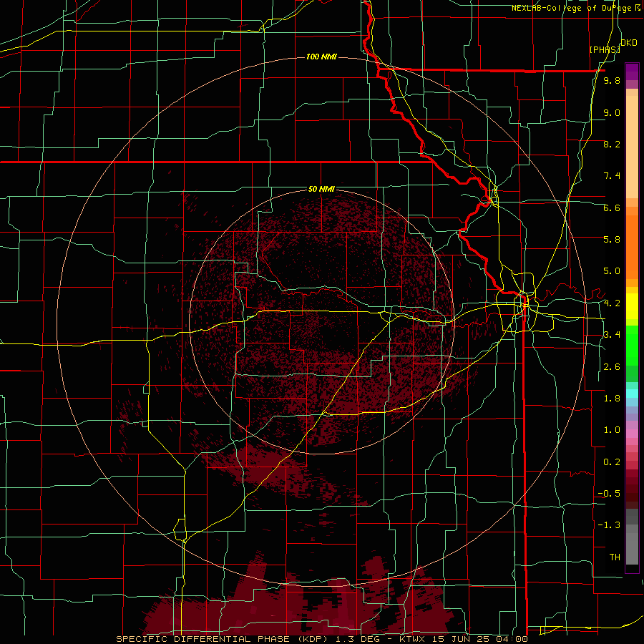This screenshot has width=644, height=644.
Task: Click the DKD unit label
Action: [629, 43]
